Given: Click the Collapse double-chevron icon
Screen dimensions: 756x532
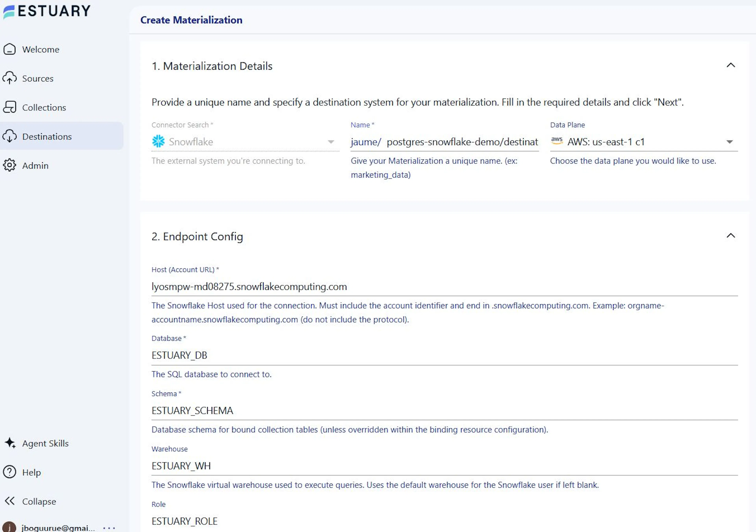Looking at the screenshot, I should click(x=10, y=501).
